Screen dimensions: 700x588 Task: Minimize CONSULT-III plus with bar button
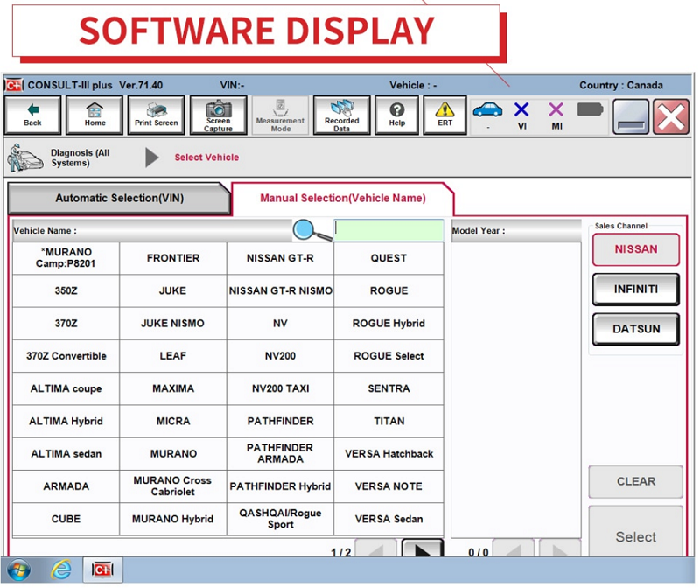tap(631, 117)
